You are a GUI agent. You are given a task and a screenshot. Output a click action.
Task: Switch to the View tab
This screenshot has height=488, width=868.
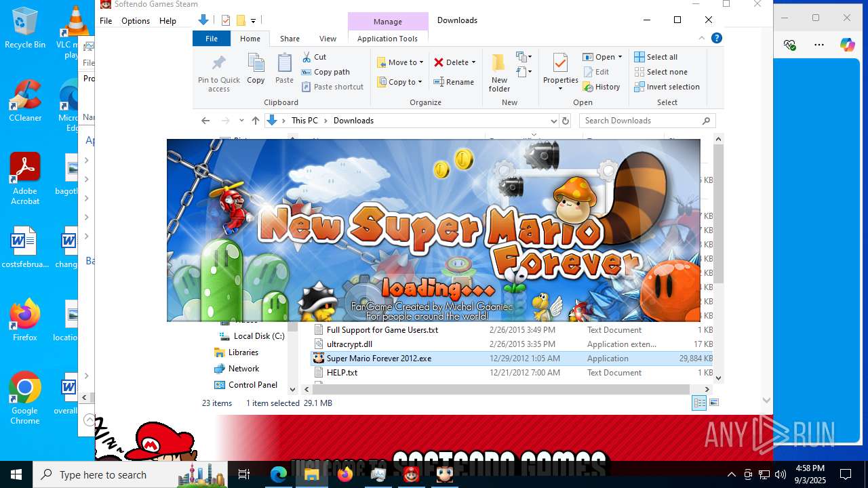point(328,39)
